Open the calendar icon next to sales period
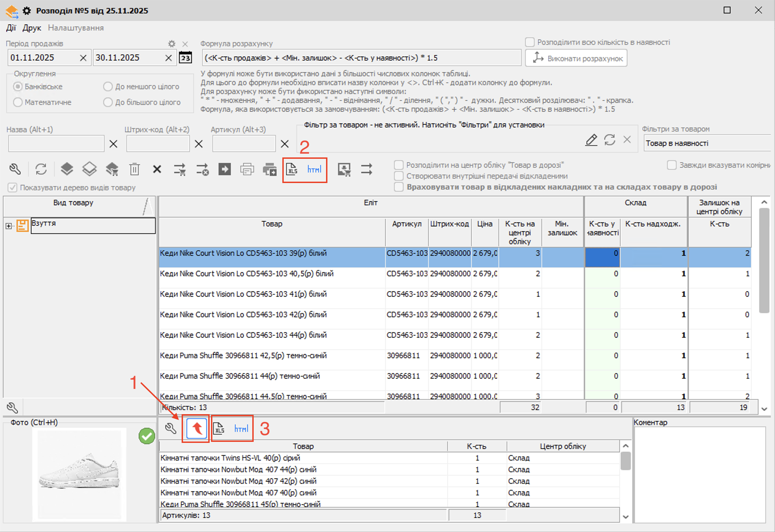 click(185, 58)
